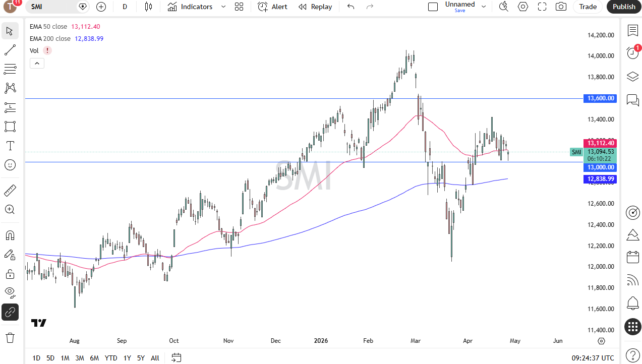Open the alerts clock panel
Image resolution: width=642 pixels, height=364 pixels.
click(x=632, y=53)
